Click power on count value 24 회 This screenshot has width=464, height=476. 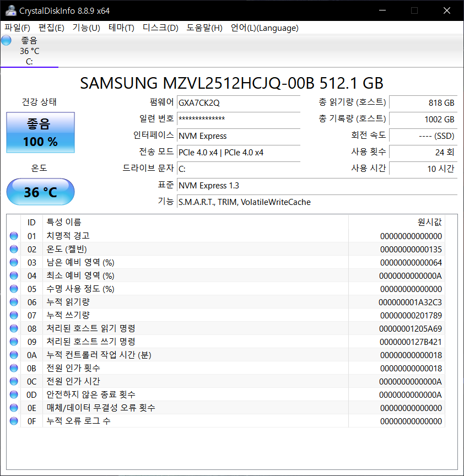click(423, 152)
